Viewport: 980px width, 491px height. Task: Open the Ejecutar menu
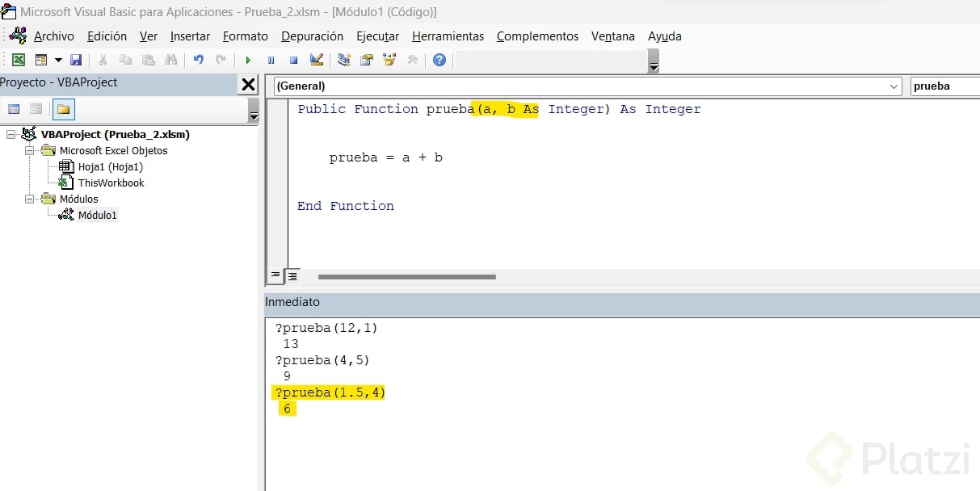tap(378, 36)
